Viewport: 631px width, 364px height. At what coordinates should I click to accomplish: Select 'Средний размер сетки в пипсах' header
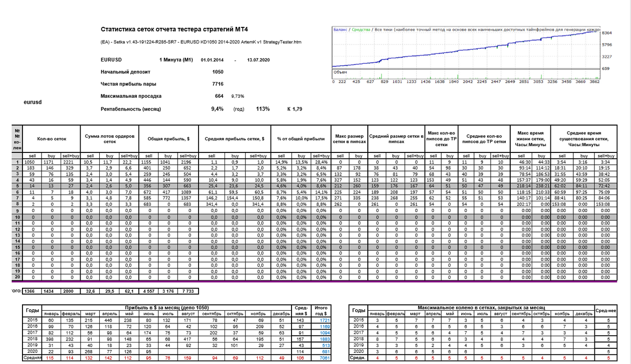point(396,139)
